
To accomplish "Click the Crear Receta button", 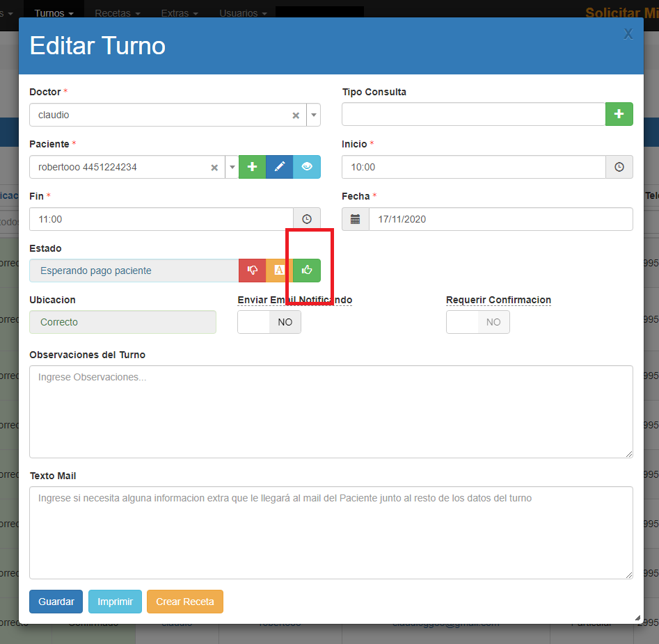I will click(184, 602).
